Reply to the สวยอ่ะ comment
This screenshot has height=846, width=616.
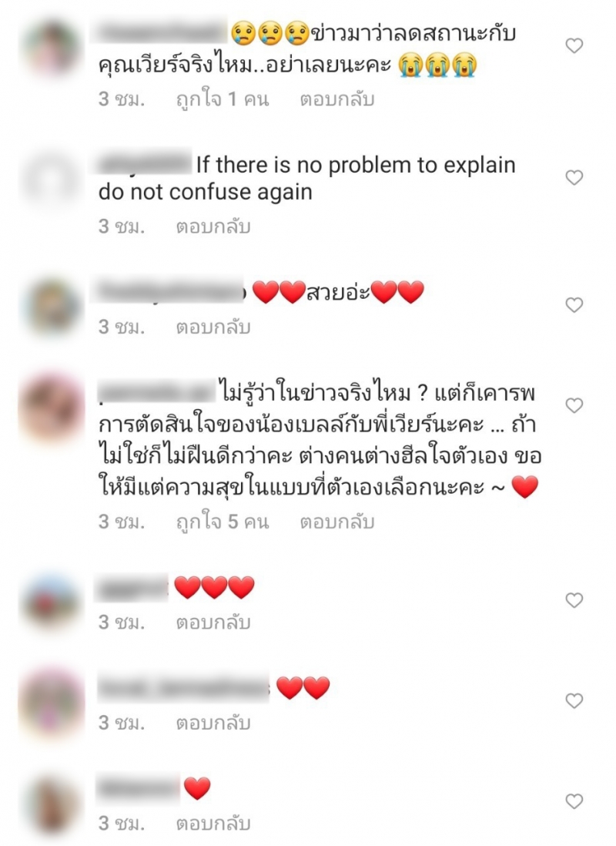point(213,327)
